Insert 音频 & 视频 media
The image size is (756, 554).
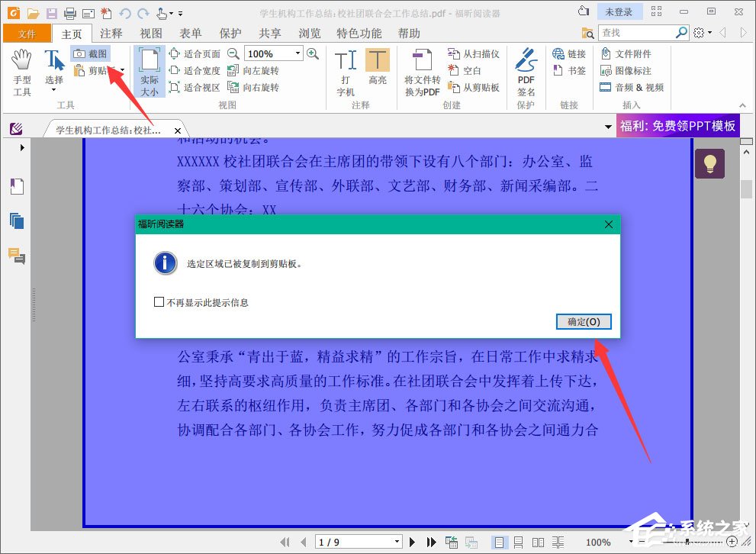(638, 86)
